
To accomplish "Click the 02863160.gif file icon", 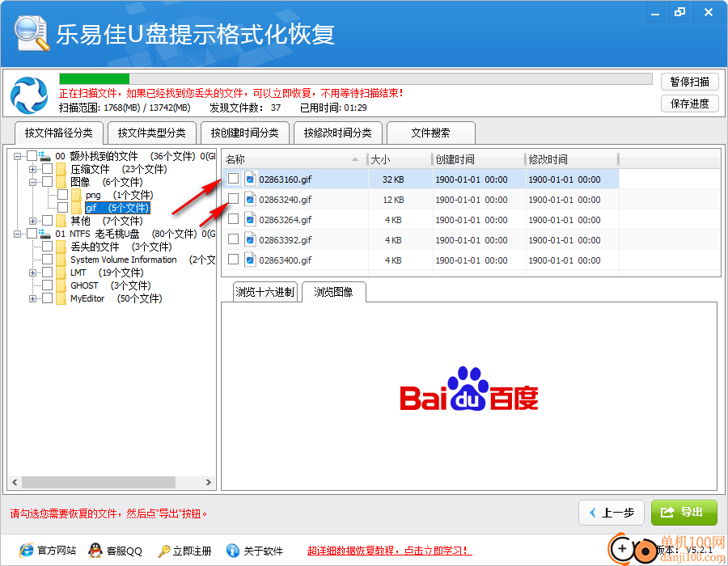I will pos(250,179).
